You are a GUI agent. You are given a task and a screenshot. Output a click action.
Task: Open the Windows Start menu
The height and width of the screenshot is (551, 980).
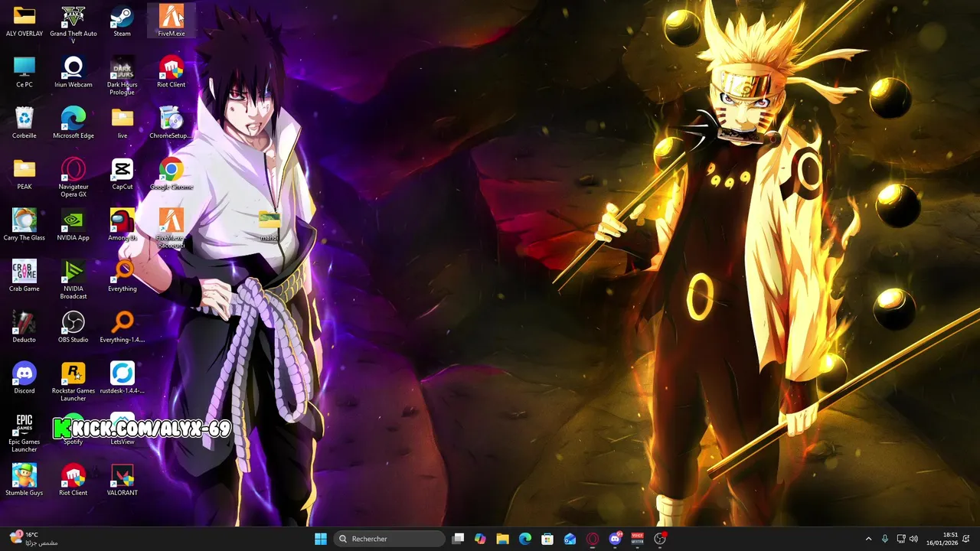coord(321,539)
